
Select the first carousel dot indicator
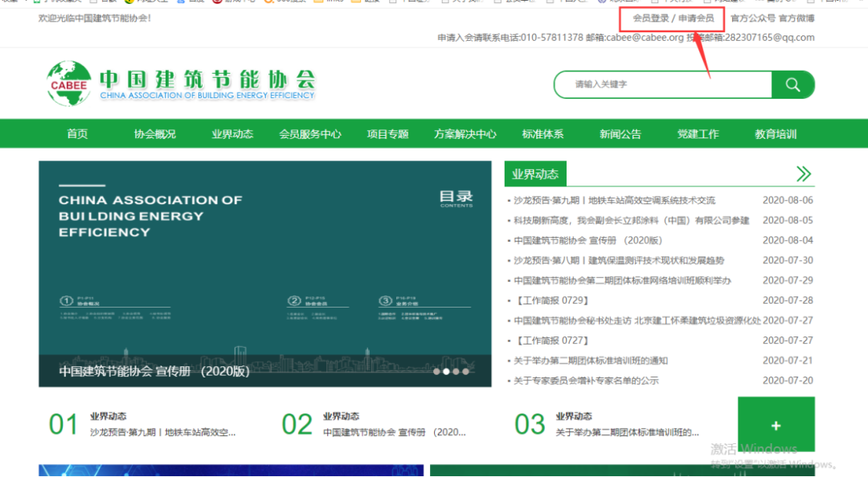click(x=436, y=371)
